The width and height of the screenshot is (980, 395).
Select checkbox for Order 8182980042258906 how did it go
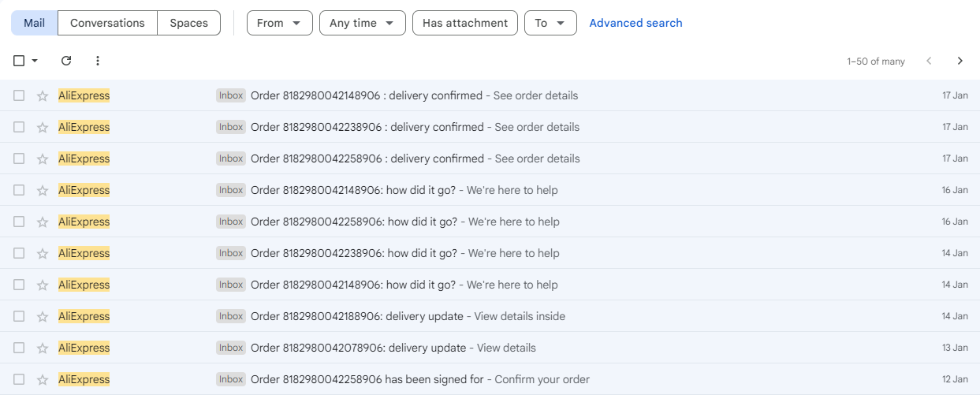(19, 222)
